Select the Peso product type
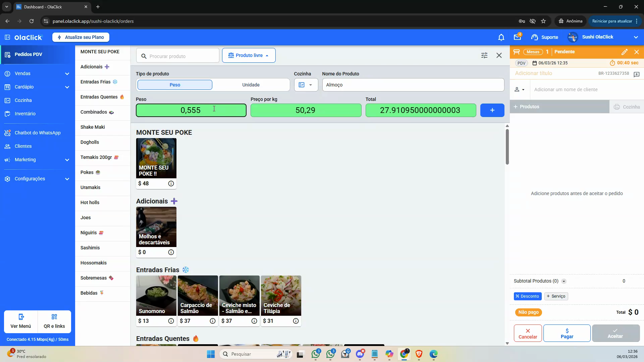The height and width of the screenshot is (362, 644). pos(175,85)
